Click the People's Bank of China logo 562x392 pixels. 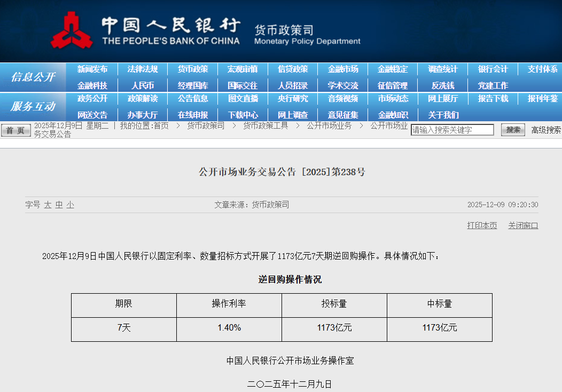(71, 30)
